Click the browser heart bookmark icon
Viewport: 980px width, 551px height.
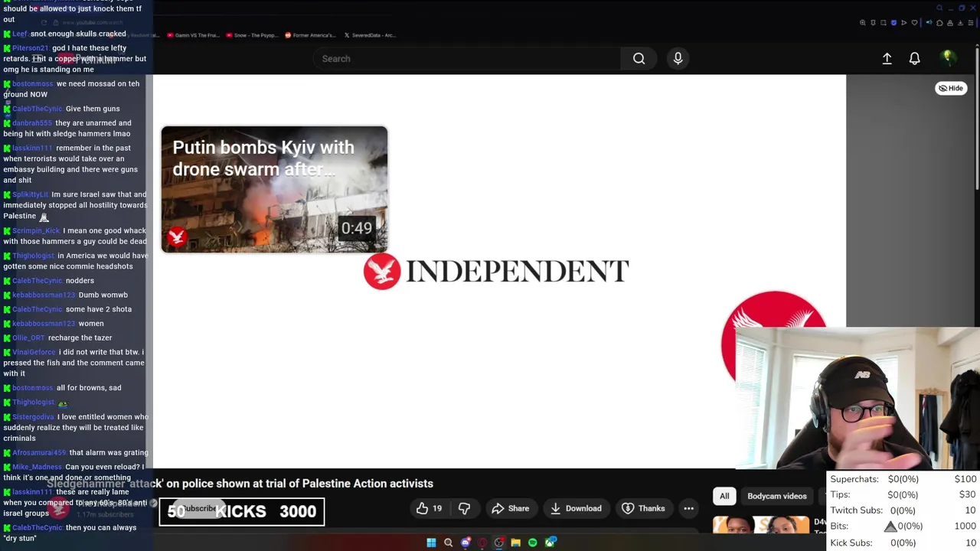(914, 23)
